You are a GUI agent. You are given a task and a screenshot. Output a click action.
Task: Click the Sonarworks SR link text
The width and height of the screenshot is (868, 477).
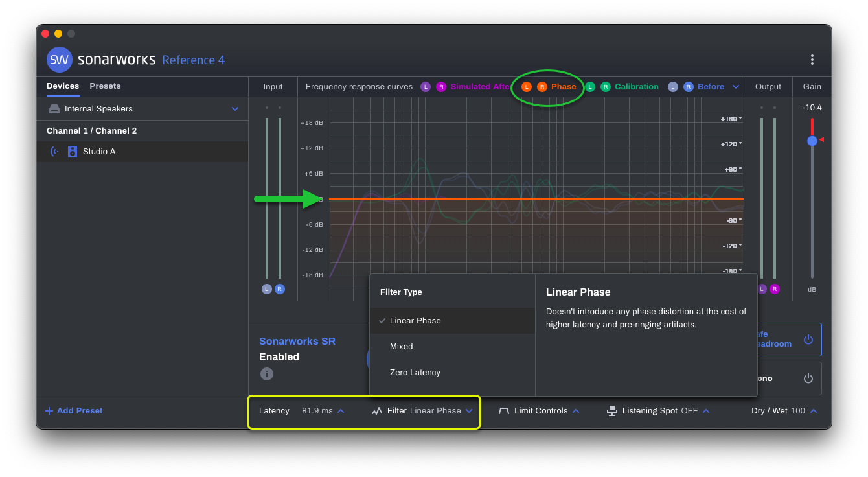tap(297, 342)
